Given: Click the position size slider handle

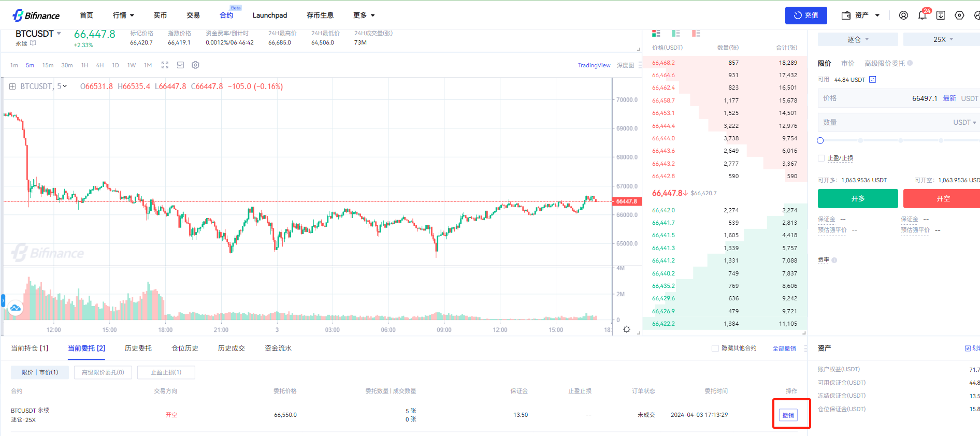Looking at the screenshot, I should pyautogui.click(x=820, y=141).
